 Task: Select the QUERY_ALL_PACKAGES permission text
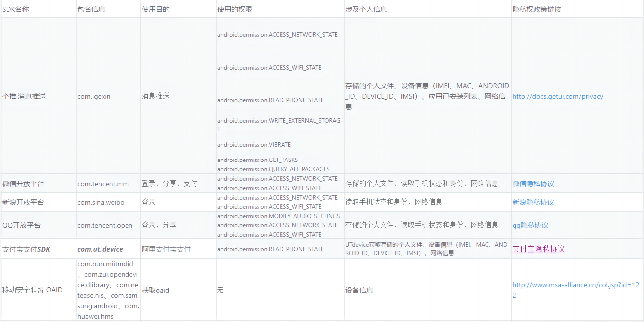tap(273, 169)
